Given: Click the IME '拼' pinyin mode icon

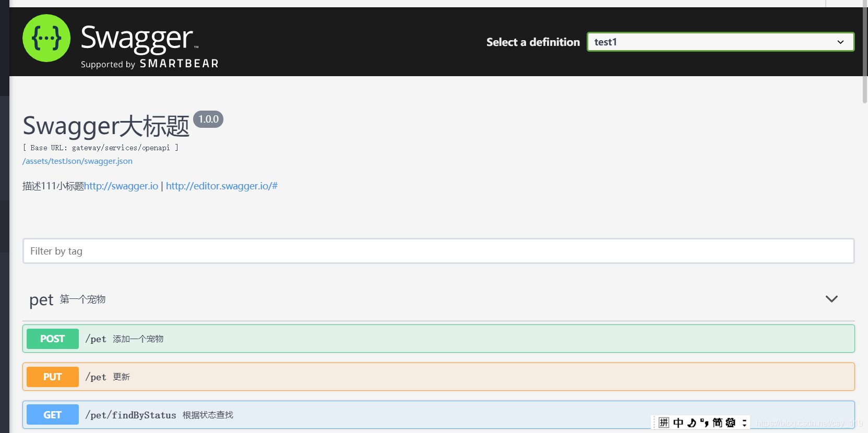Looking at the screenshot, I should coord(664,423).
